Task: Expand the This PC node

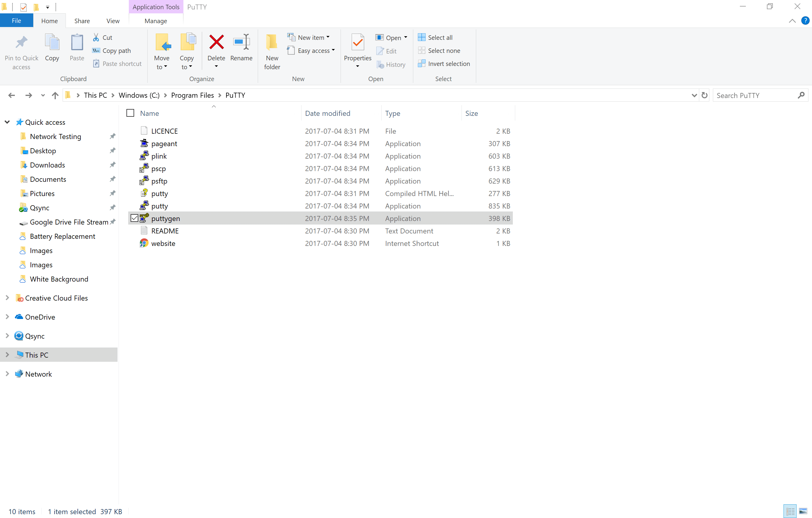Action: (7, 355)
